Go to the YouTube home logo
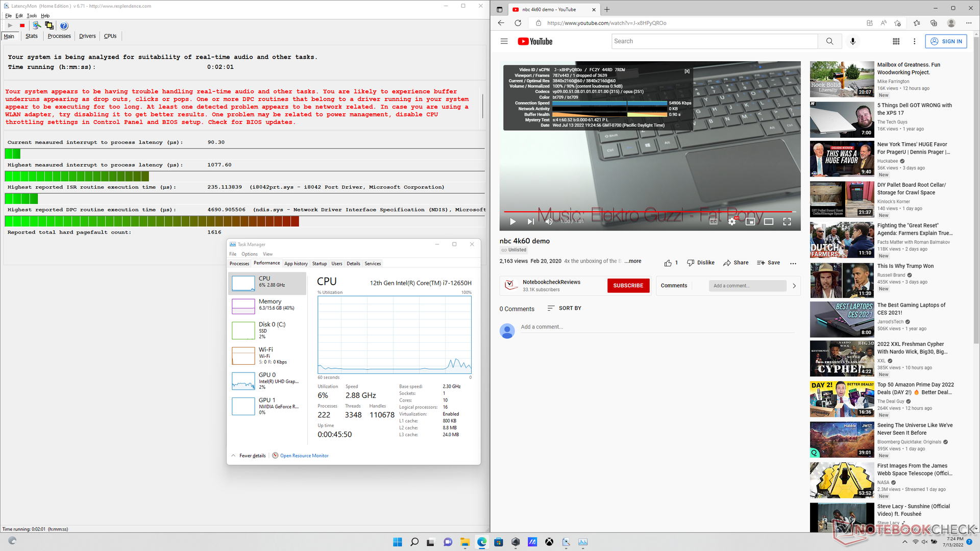 click(x=535, y=41)
